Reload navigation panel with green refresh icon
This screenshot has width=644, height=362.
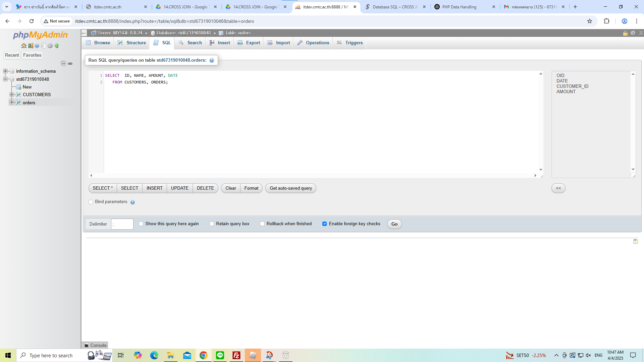(x=57, y=46)
